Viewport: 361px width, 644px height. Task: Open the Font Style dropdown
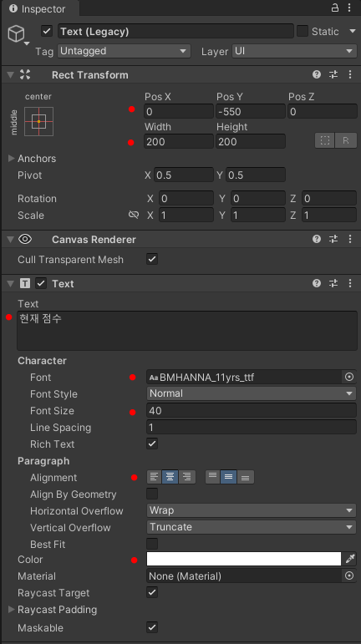coord(252,393)
